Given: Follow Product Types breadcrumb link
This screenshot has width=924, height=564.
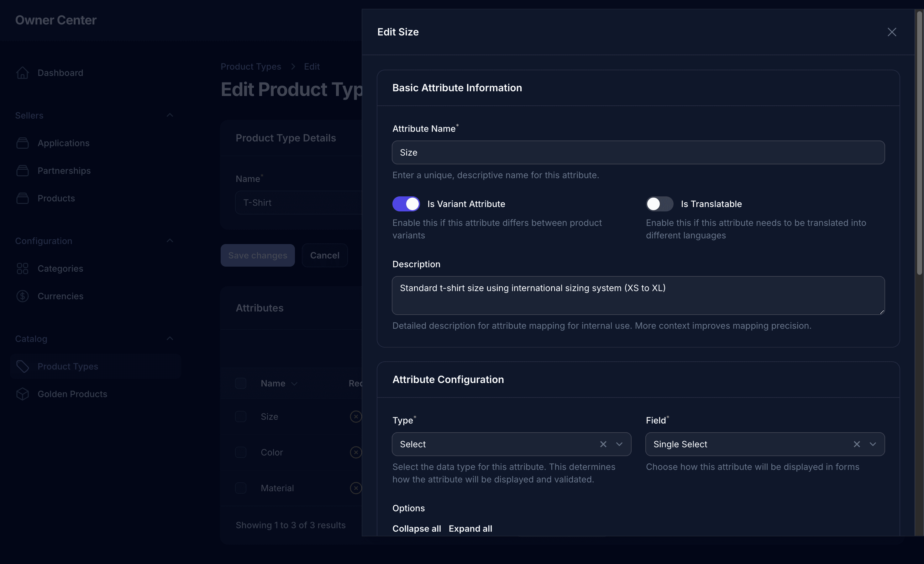Looking at the screenshot, I should click(251, 67).
